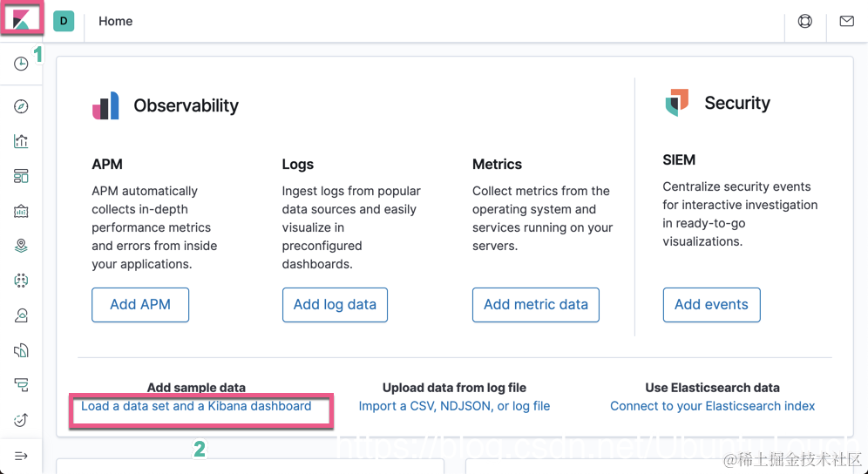
Task: Open the Recently viewed clock icon
Action: 21,64
